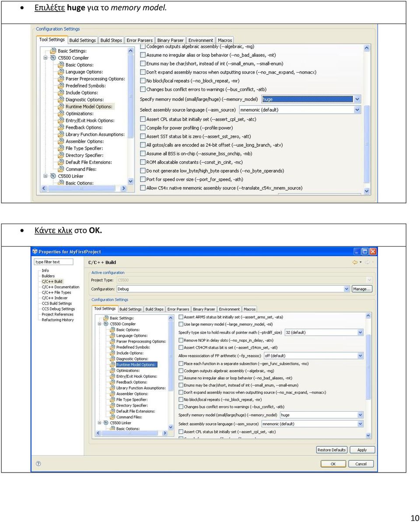Select Entry/Exit Hook Options in the Properties window tree
This screenshot has width=420, height=522.
click(x=137, y=376)
